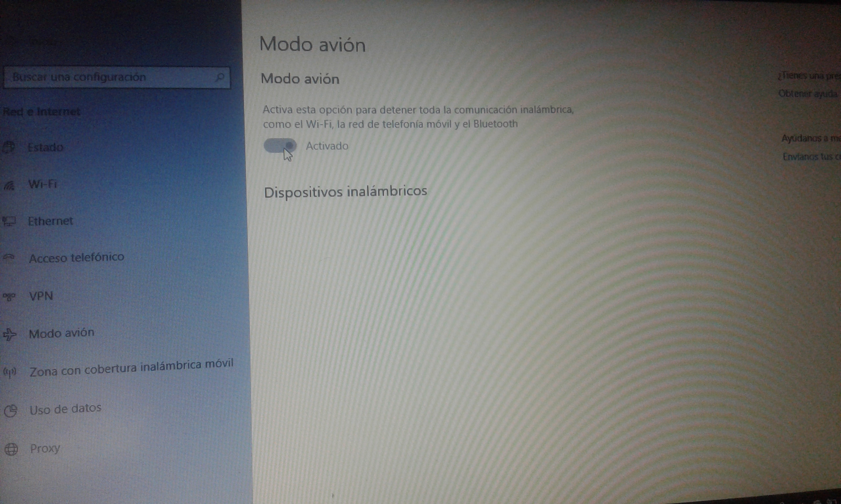
Task: Click the Envíanos tus comentarios link
Action: click(811, 157)
